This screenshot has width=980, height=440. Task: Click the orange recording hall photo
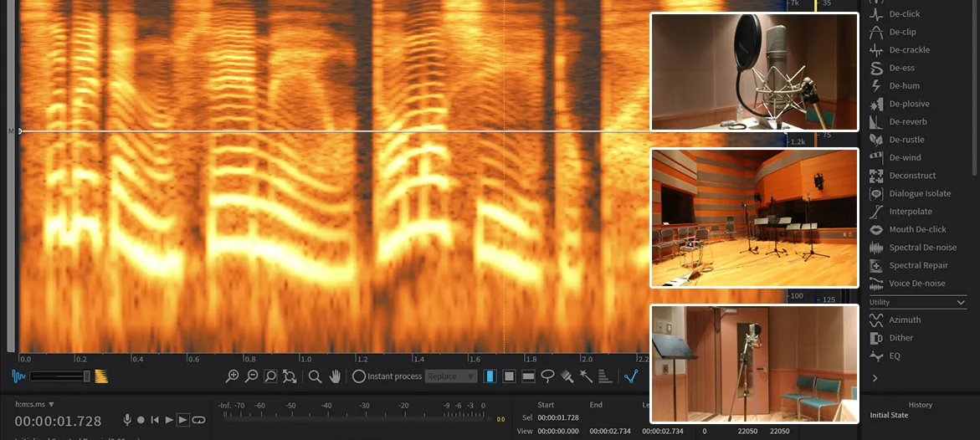click(x=754, y=218)
